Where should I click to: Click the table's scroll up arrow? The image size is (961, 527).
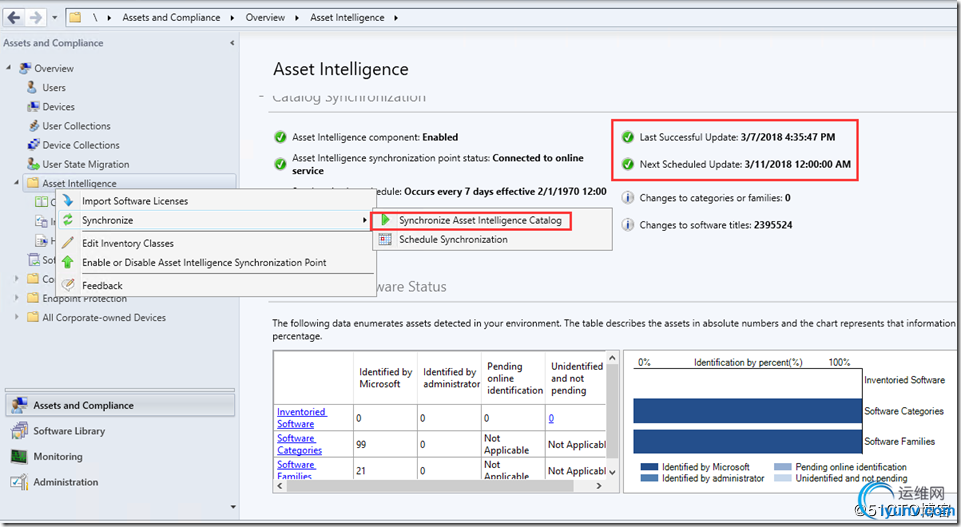(x=612, y=357)
